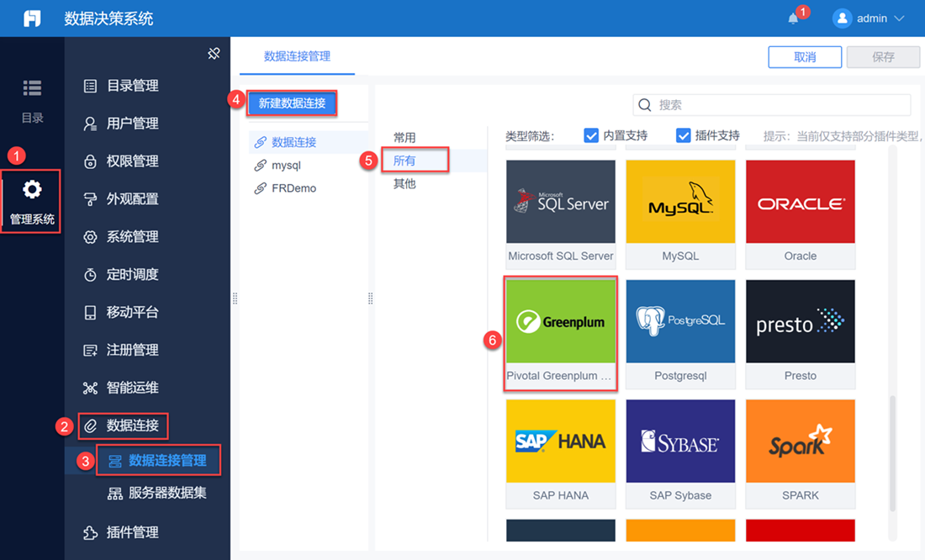
Task: Open 用户管理 menu item
Action: click(132, 124)
